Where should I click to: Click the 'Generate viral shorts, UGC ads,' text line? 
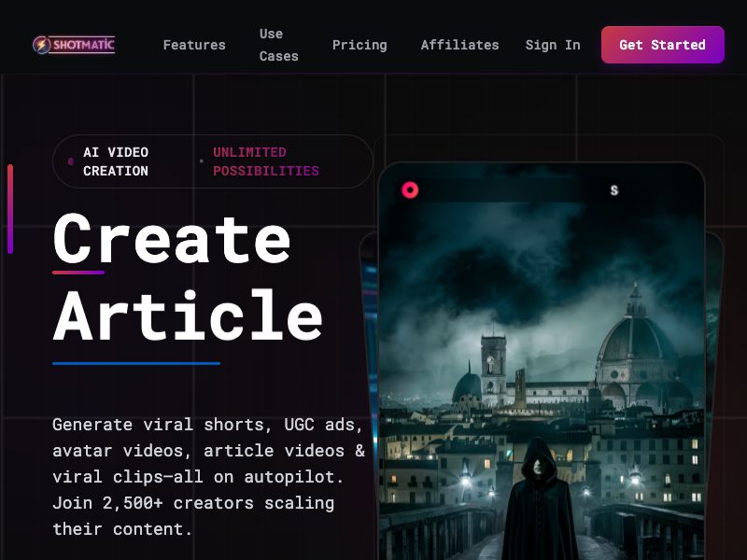pyautogui.click(x=207, y=425)
